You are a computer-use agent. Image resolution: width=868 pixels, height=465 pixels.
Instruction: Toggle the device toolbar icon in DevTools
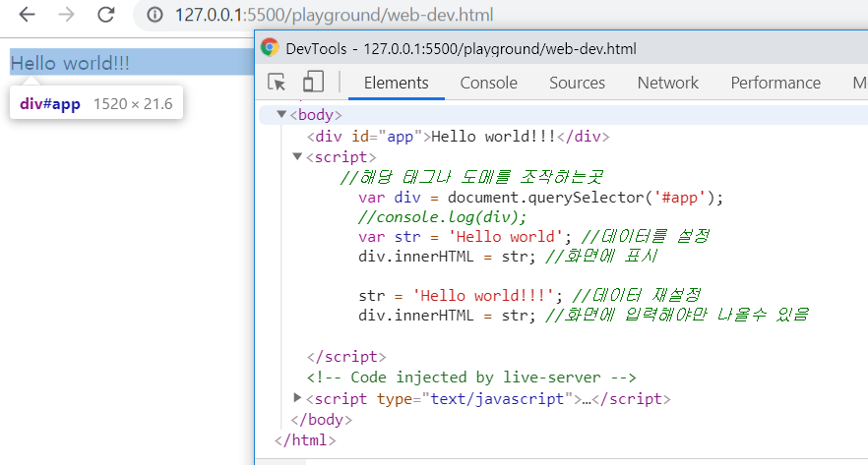click(x=313, y=82)
